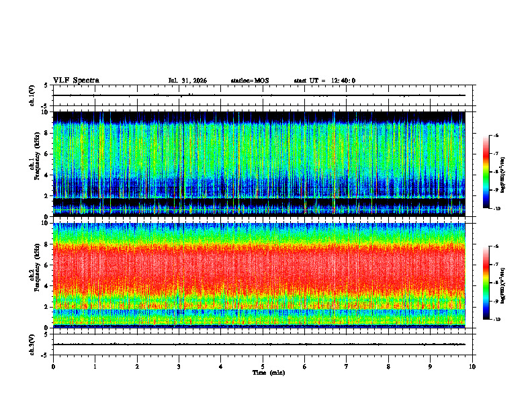Screen dimensions: 532x411
Task: Click the -10 label on ch.2 color bar
Action: (x=497, y=320)
